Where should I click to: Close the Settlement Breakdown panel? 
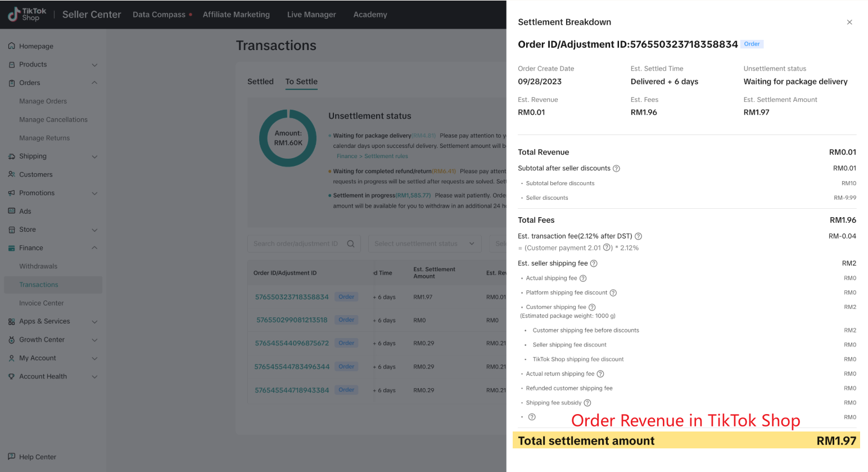(x=849, y=23)
